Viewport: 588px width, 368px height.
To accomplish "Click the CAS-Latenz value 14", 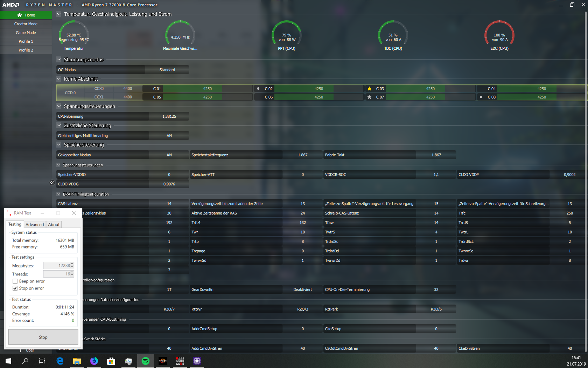I will (169, 204).
